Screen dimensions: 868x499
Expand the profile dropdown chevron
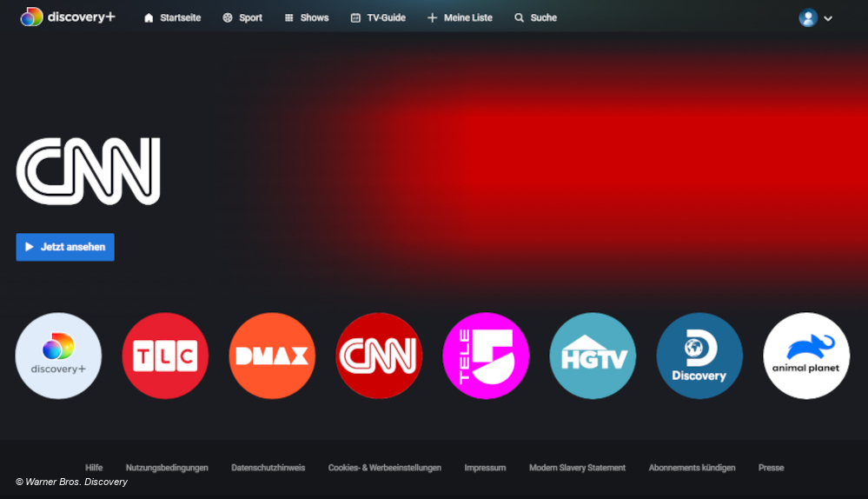click(828, 18)
